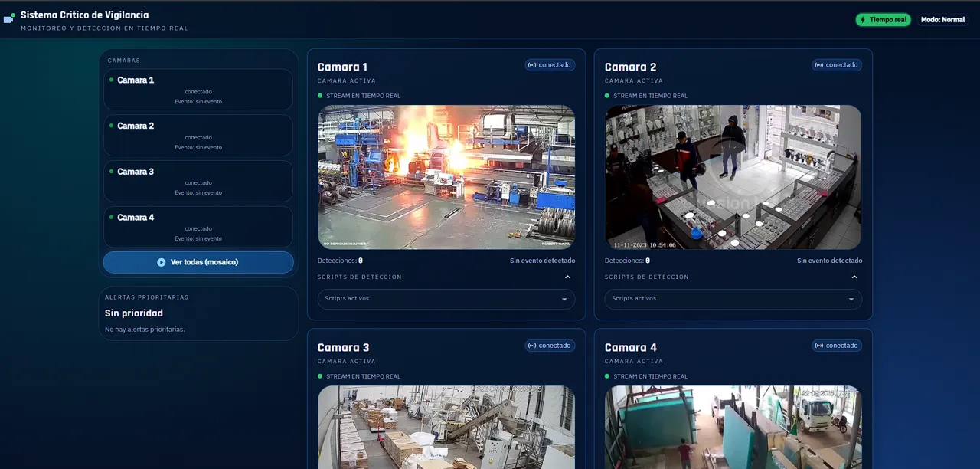Viewport: 980px width, 469px height.
Task: Click the Modo: Normal indicator
Action: click(942, 20)
